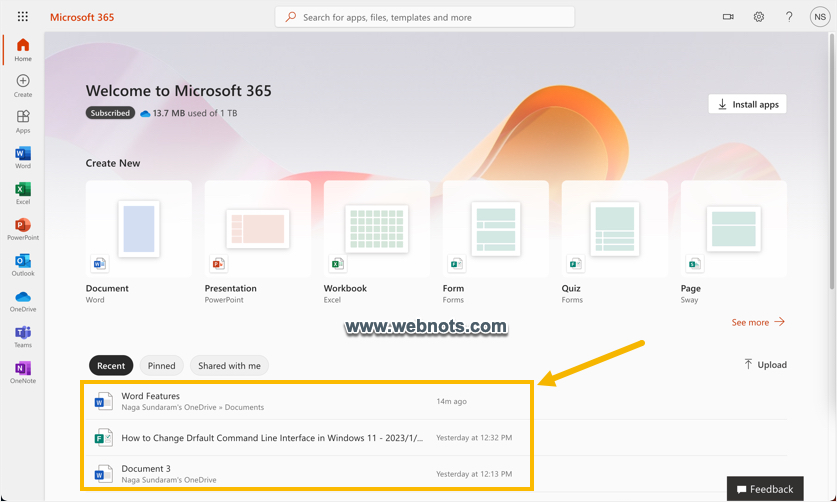The image size is (837, 502).
Task: Click the Forms icon beside How to Change
Action: pos(103,438)
